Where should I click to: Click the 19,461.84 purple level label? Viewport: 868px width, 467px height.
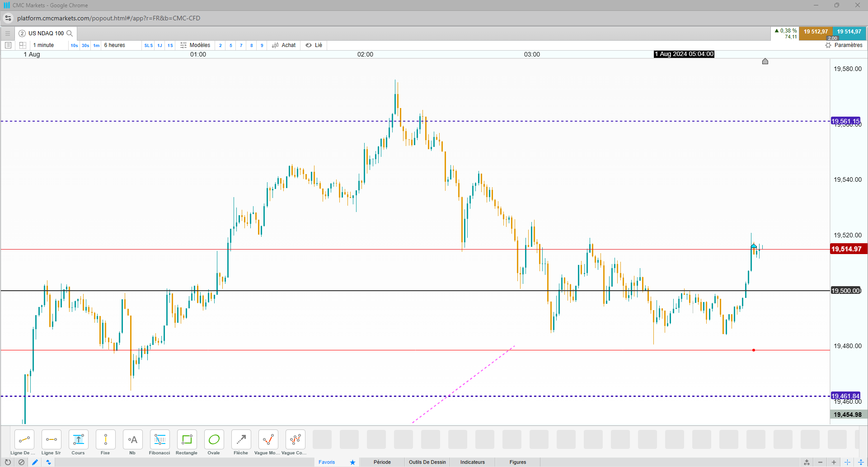(x=846, y=396)
